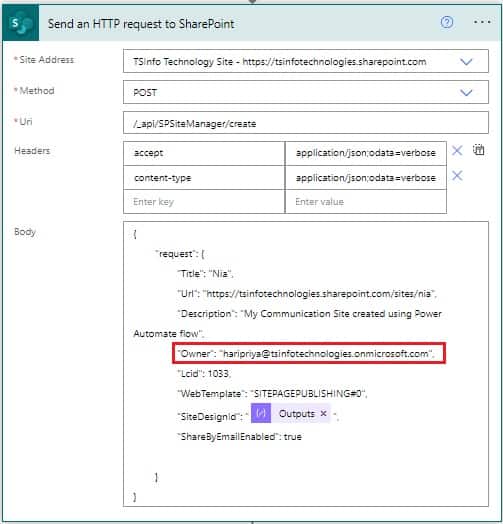This screenshot has width=503, height=524.
Task: Expand the Method dropdown
Action: [x=466, y=93]
